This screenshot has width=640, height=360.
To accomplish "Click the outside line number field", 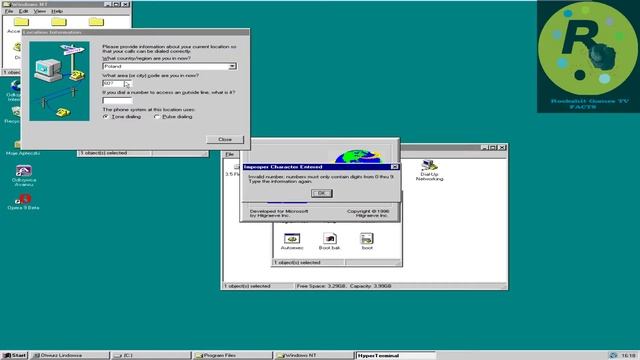I will pyautogui.click(x=117, y=100).
